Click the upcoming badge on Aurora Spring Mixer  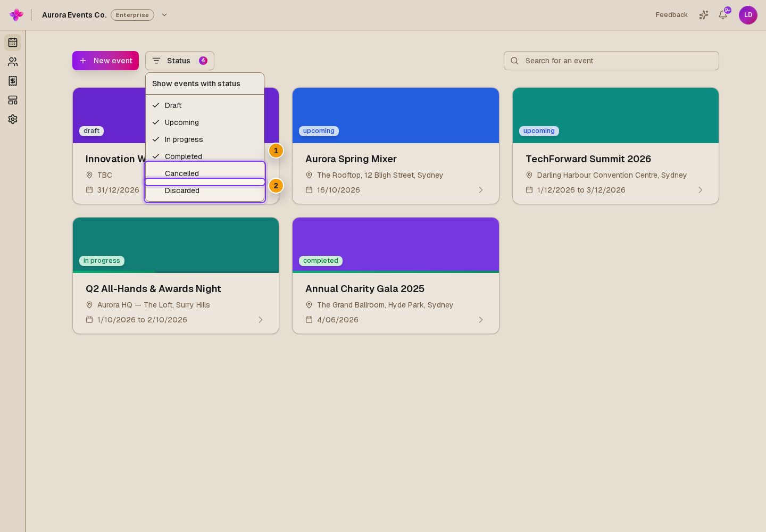tap(319, 131)
